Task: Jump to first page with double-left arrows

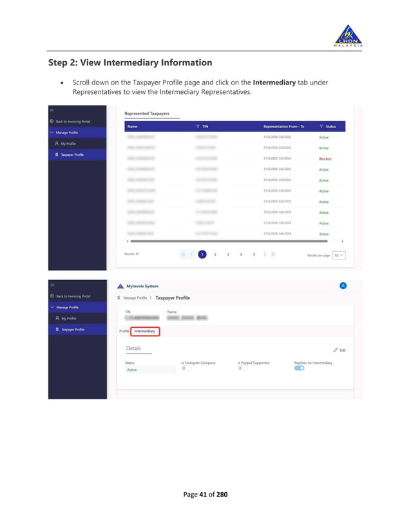Action: [x=183, y=254]
